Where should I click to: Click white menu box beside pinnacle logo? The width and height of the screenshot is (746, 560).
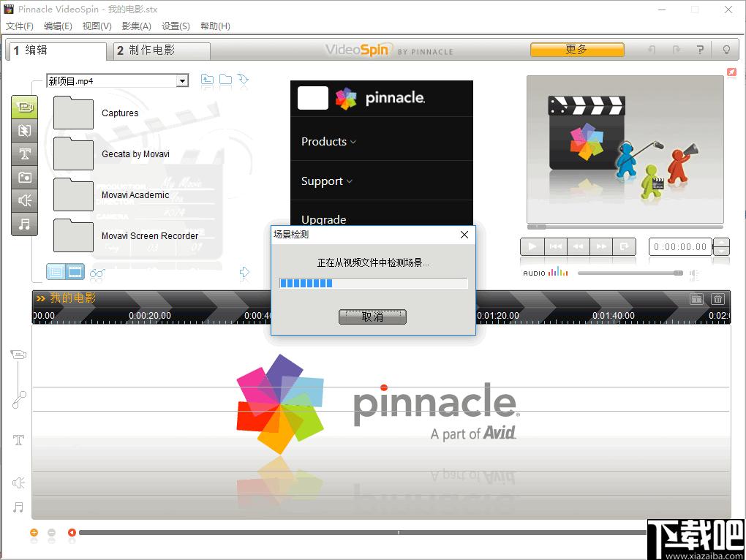(x=312, y=98)
